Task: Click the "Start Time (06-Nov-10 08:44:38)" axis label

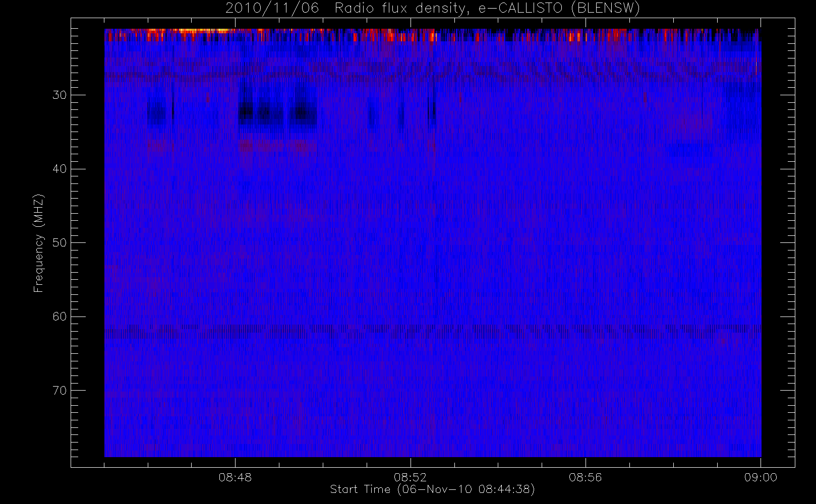Action: click(x=432, y=489)
